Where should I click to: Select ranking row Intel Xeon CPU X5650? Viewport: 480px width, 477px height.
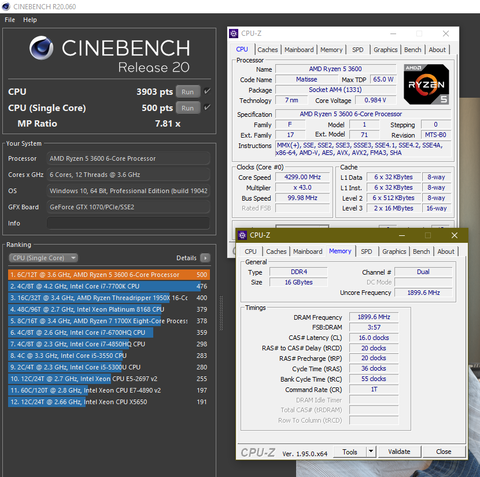point(109,402)
